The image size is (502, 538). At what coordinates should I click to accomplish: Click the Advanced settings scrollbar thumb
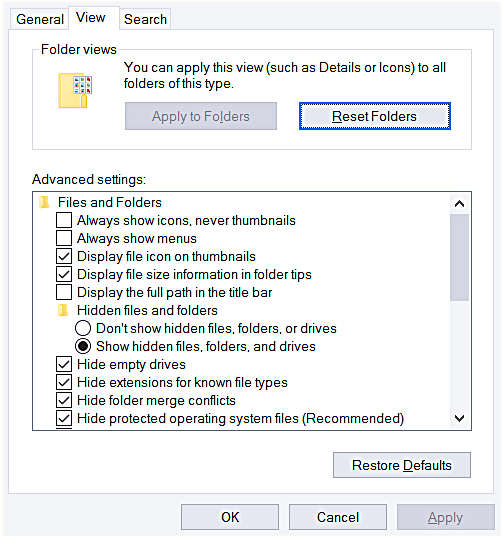point(459,257)
